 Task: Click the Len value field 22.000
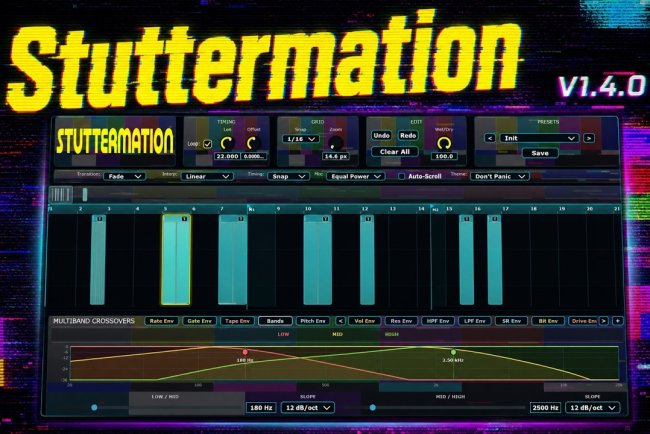(227, 156)
